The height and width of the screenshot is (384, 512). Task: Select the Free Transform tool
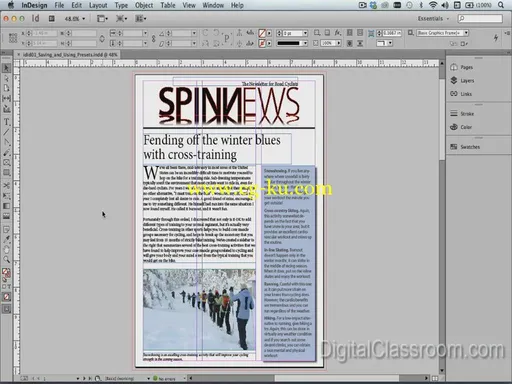coord(6,196)
